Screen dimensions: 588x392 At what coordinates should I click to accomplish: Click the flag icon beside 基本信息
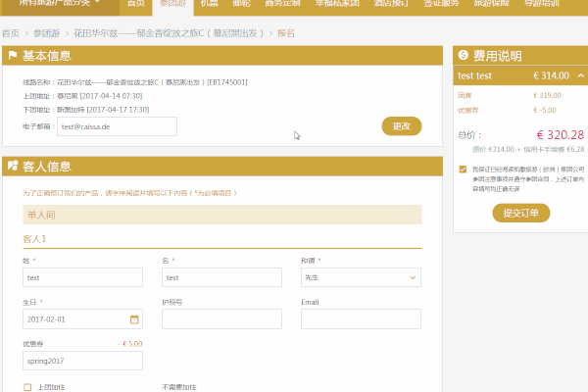12,56
